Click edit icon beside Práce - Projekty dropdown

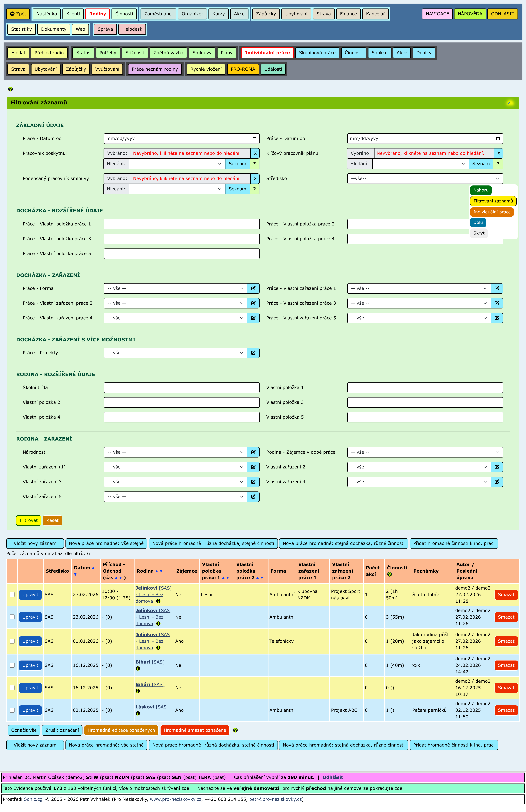point(253,353)
